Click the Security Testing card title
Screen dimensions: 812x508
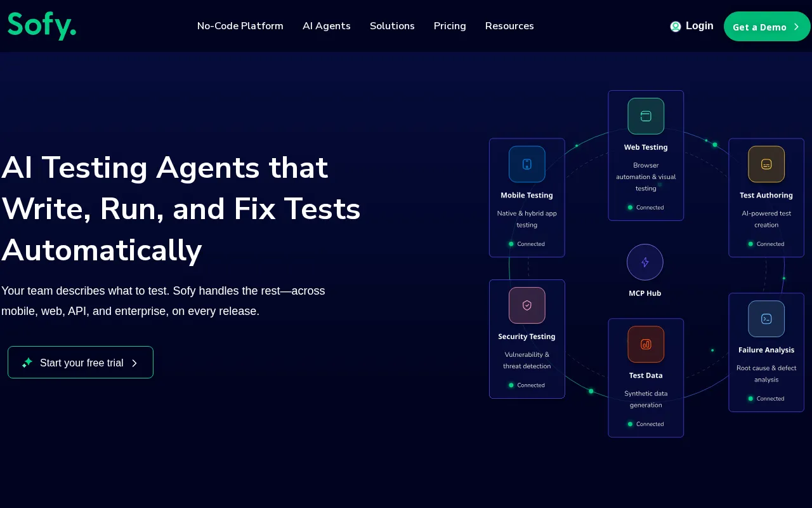[527, 337]
